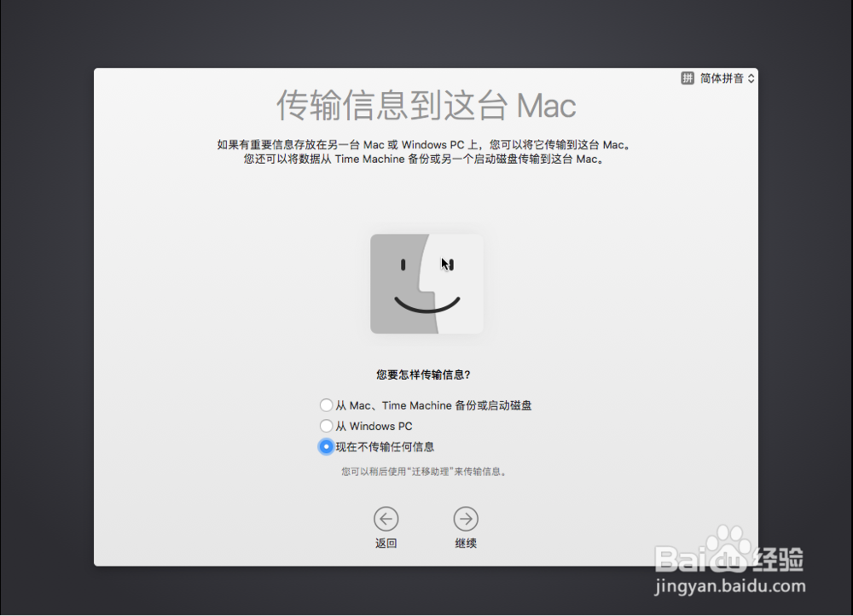This screenshot has width=853, height=616.
Task: Select 从 Mac、Time Machine 备份或启动磁盘 option
Action: 327,405
